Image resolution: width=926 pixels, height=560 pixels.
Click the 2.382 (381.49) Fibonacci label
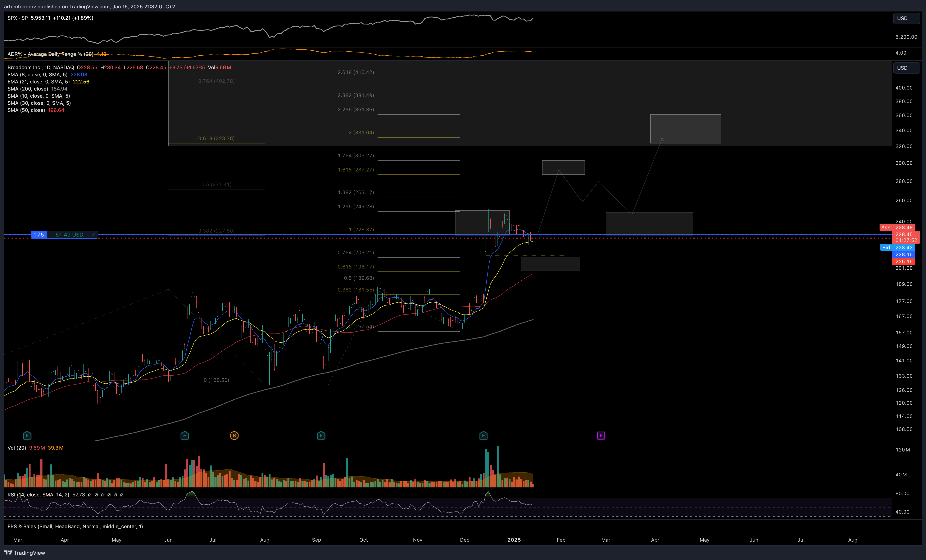[x=355, y=95]
